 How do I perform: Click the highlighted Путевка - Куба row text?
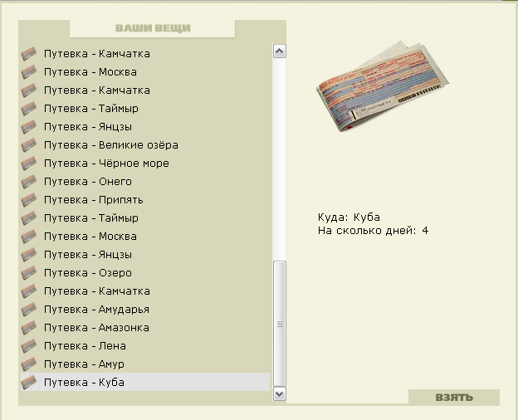coord(84,383)
